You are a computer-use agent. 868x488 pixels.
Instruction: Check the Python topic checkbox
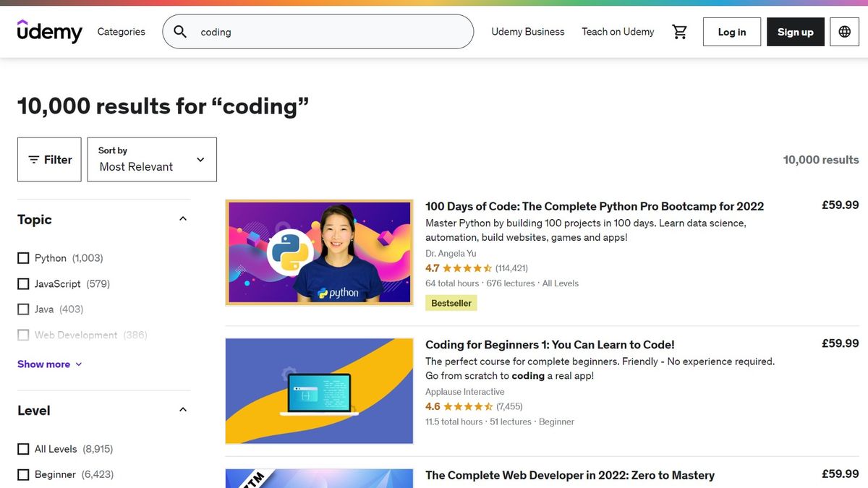point(23,257)
